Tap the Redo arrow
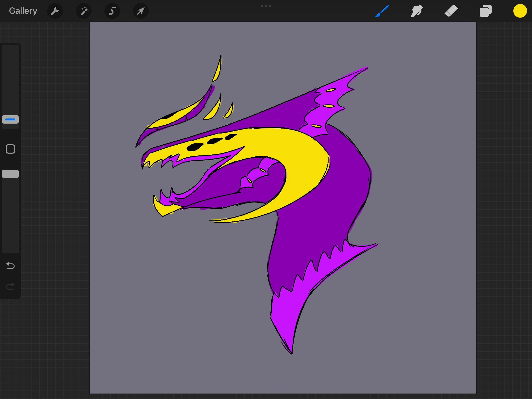Screen dimensions: 532x399 click(10, 286)
